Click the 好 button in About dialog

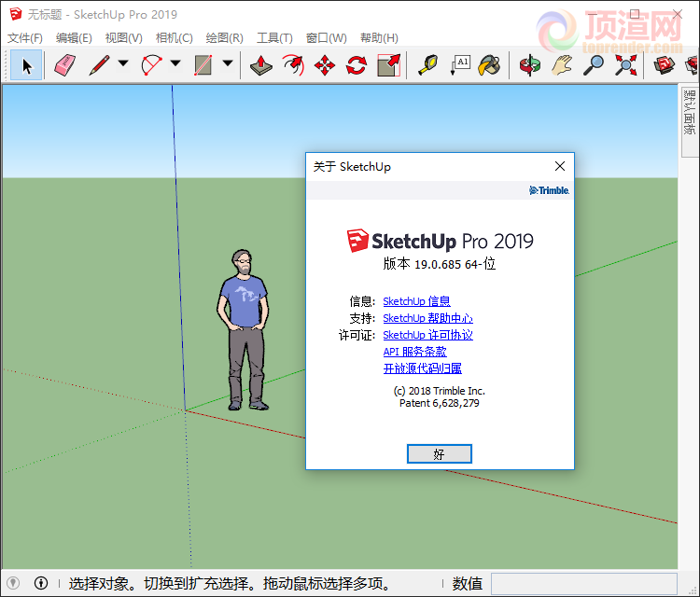pos(440,453)
